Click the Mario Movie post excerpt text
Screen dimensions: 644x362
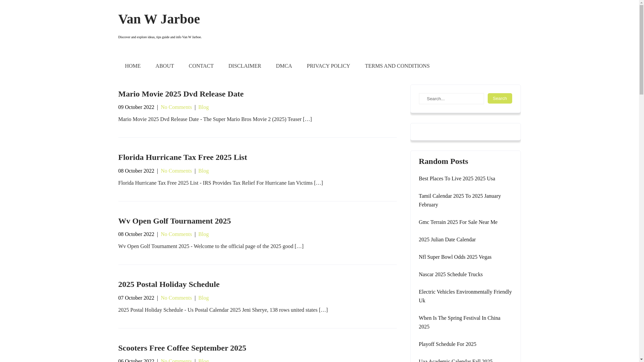(215, 119)
